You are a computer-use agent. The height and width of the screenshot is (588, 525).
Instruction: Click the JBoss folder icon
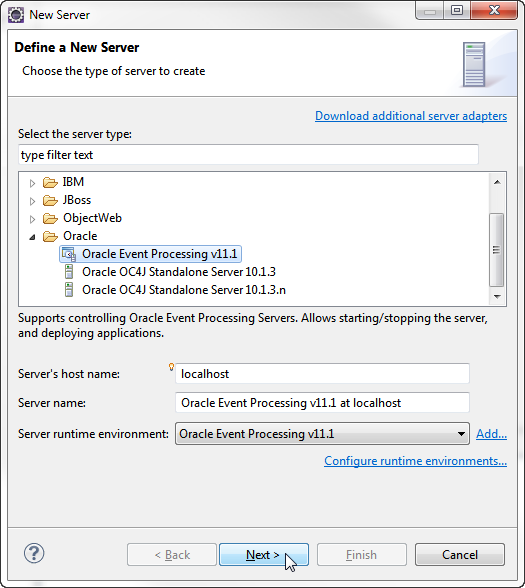point(50,201)
